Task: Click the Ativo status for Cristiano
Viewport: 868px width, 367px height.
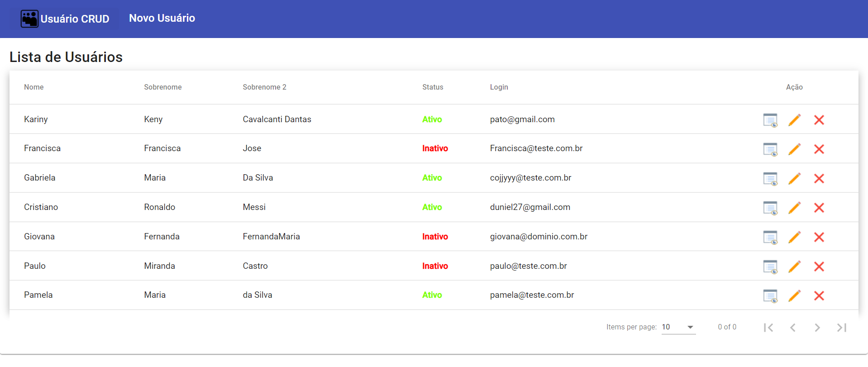Action: point(432,207)
